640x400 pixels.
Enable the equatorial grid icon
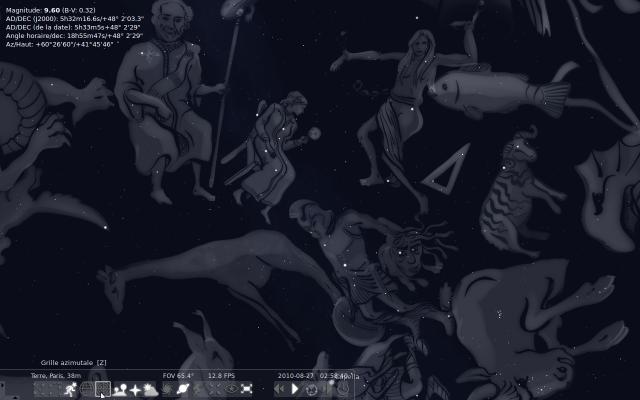tap(86, 389)
